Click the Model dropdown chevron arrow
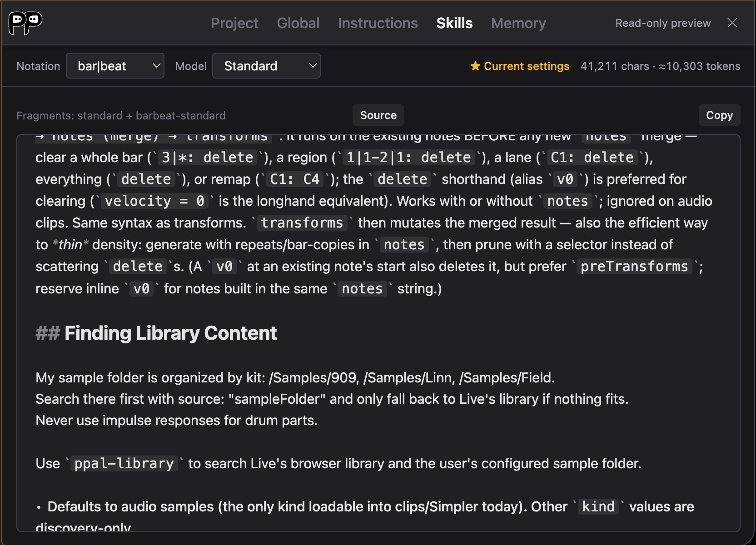 (x=313, y=66)
